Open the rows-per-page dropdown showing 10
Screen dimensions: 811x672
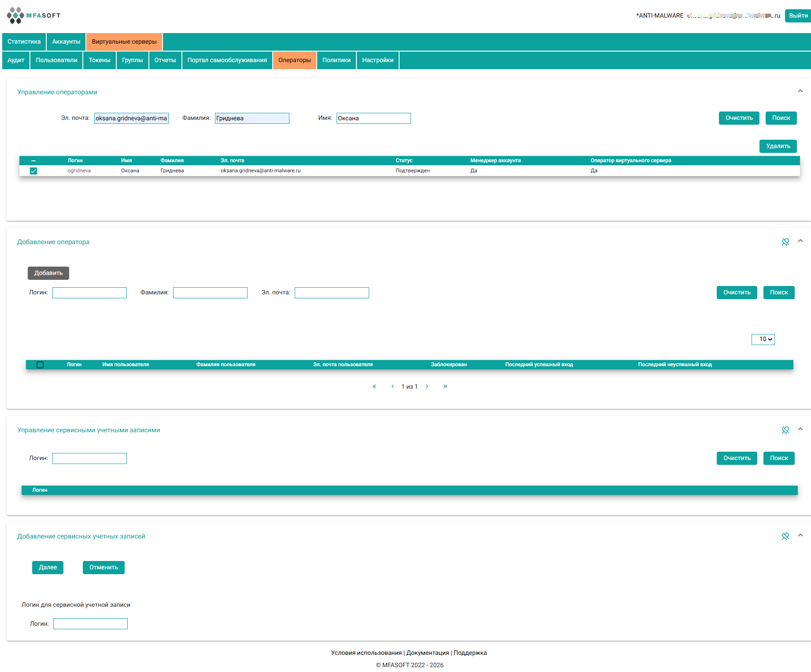point(763,339)
